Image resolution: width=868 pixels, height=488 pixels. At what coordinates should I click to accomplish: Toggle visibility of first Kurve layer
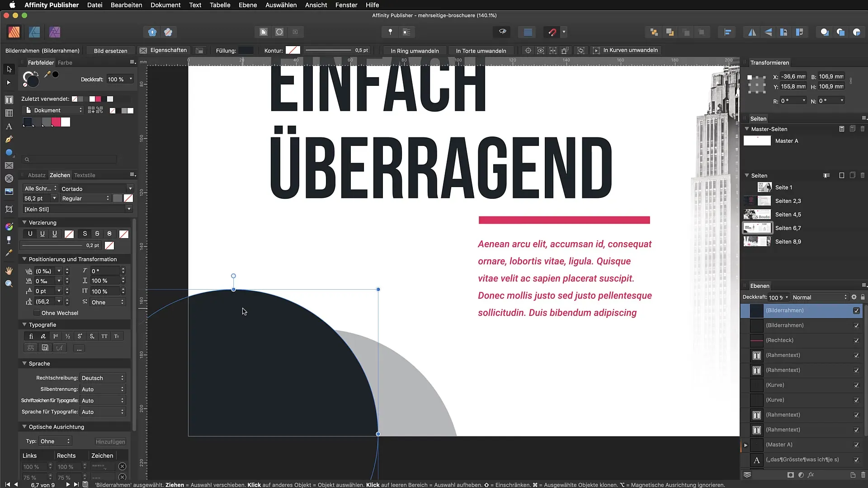856,385
